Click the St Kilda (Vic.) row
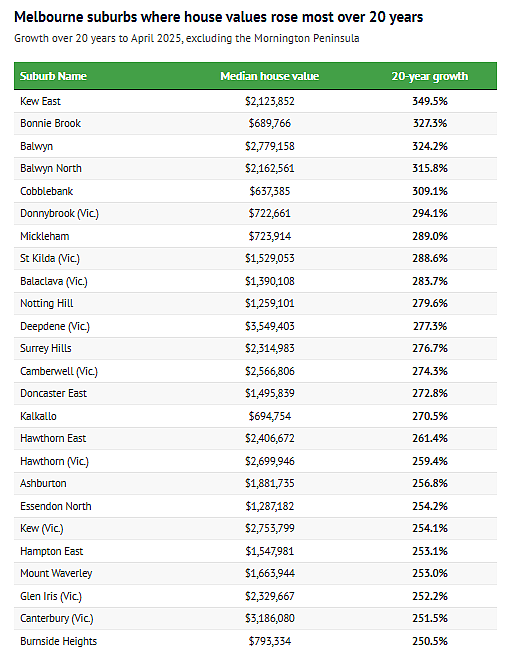The width and height of the screenshot is (517, 660). [255, 258]
